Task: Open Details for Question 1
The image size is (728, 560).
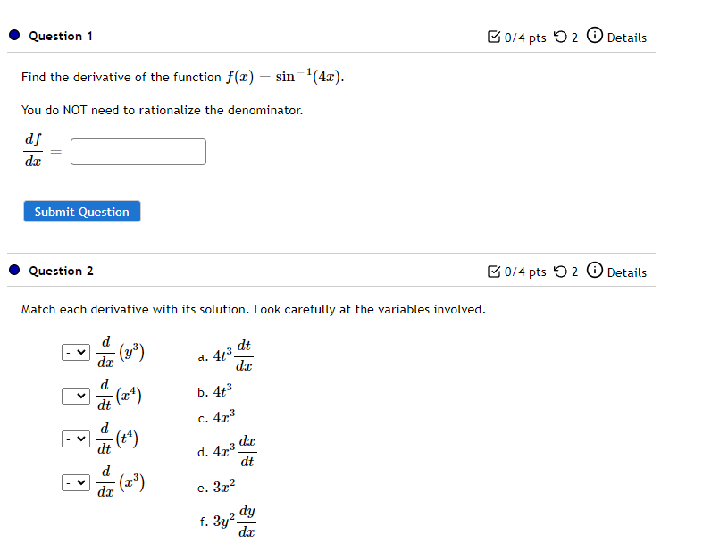Action: point(626,37)
